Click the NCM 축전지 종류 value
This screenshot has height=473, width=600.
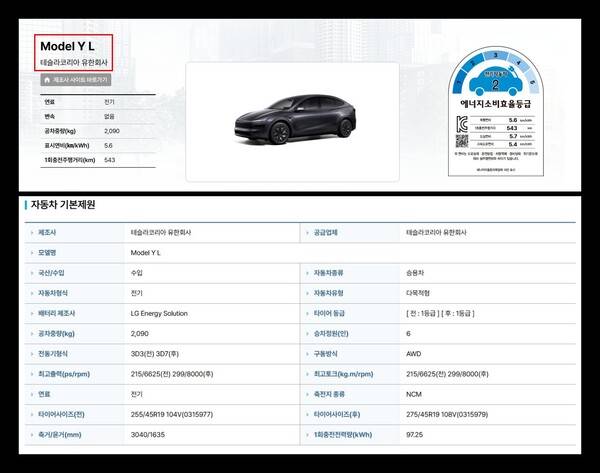[x=414, y=395]
